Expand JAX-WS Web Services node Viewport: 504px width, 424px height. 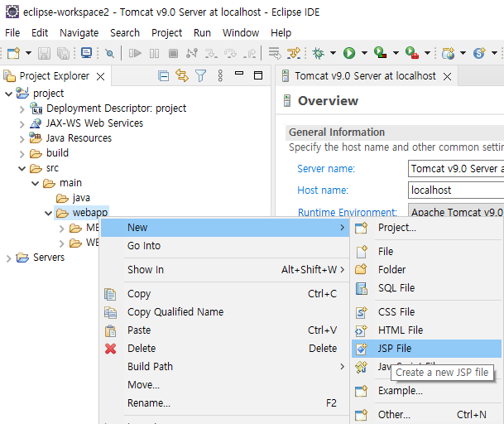(22, 124)
